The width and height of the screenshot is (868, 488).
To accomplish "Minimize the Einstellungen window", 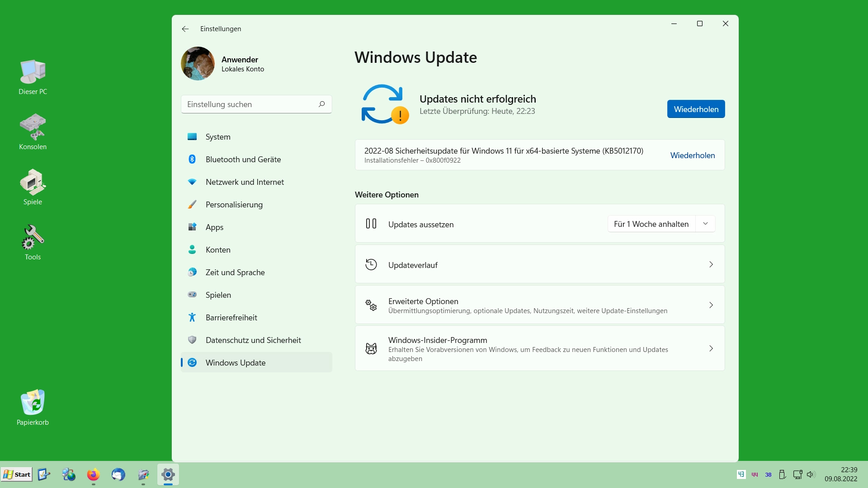I will 674,23.
